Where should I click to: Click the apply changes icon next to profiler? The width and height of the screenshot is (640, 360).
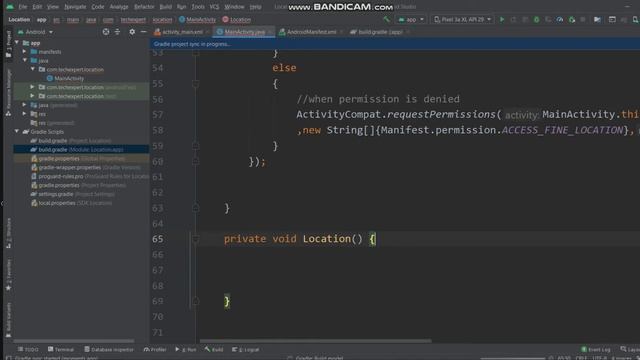[571, 20]
